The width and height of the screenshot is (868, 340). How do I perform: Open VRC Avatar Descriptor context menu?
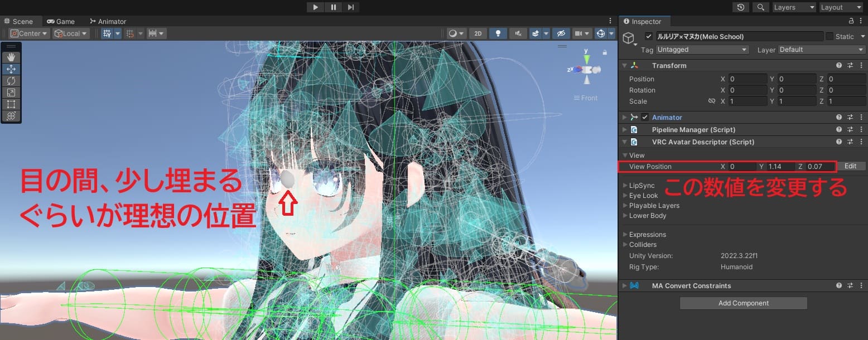pos(861,142)
